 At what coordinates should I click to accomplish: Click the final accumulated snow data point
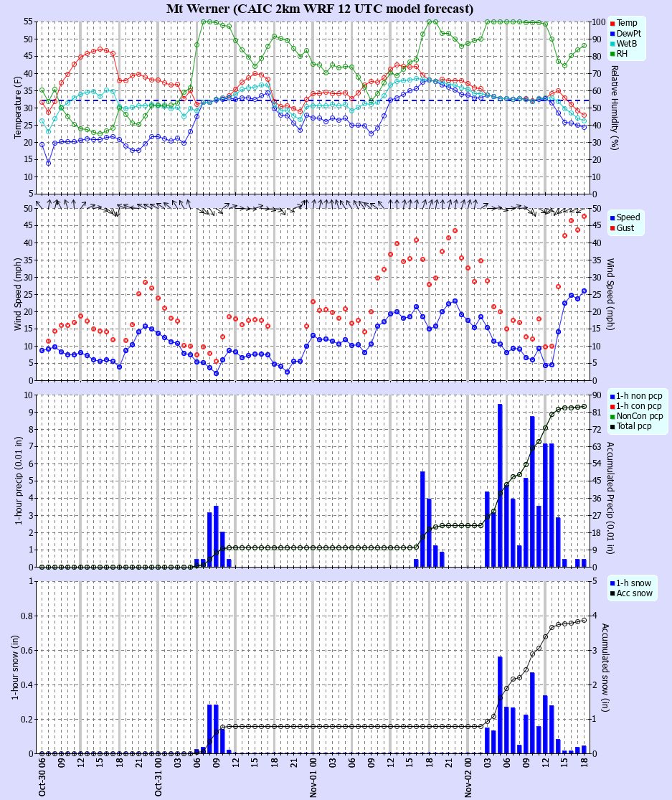point(585,621)
